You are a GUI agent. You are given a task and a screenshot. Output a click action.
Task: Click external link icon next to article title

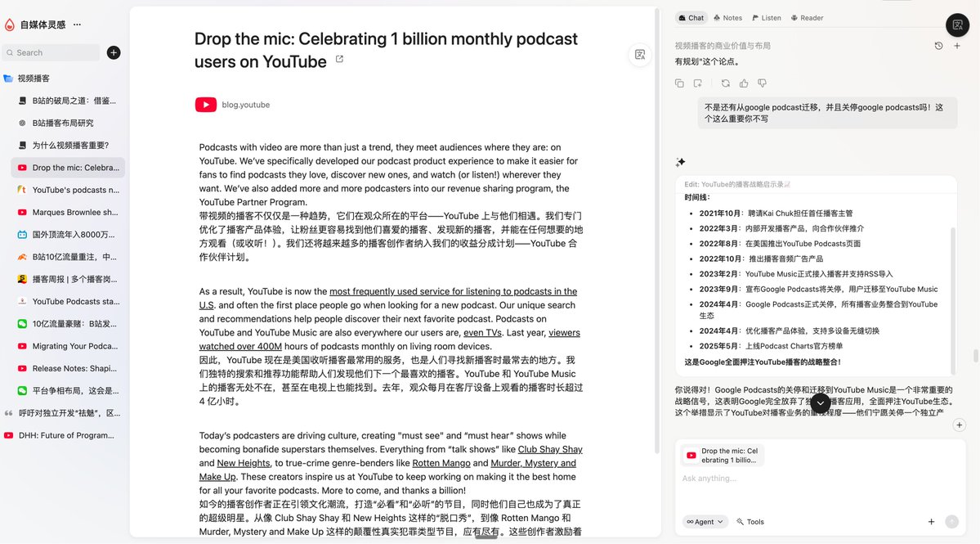pos(339,60)
